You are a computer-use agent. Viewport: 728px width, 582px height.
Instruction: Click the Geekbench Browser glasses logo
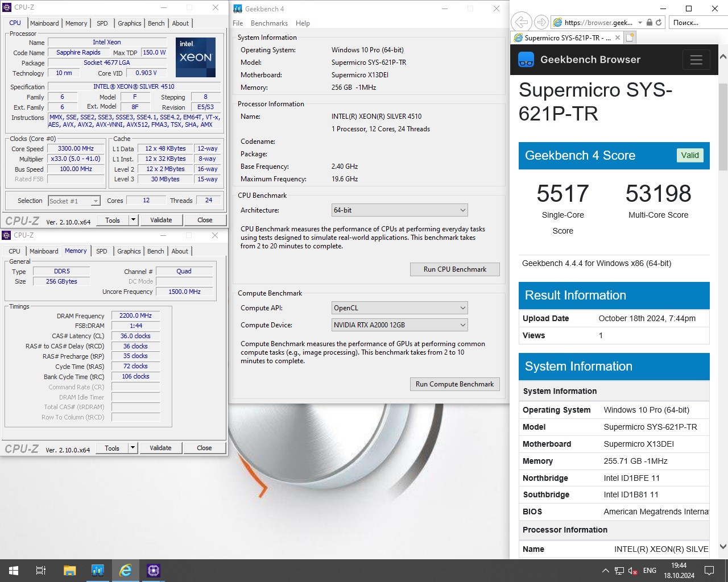click(526, 60)
